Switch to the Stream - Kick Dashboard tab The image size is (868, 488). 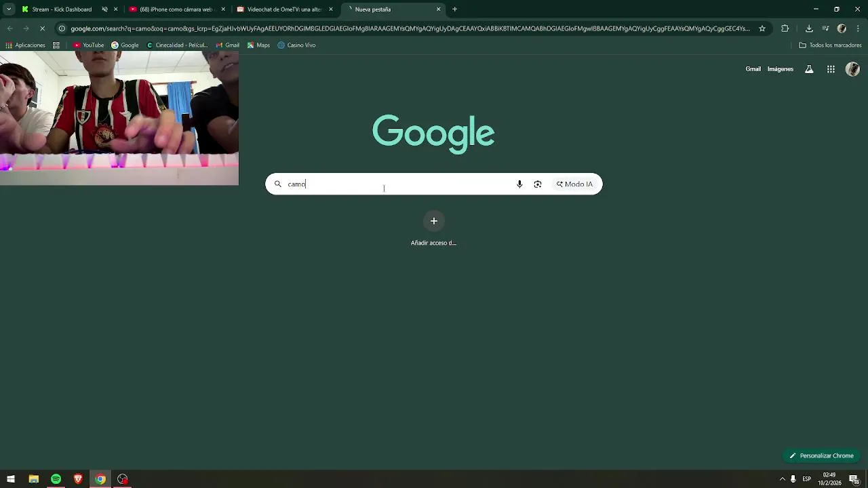[x=62, y=9]
